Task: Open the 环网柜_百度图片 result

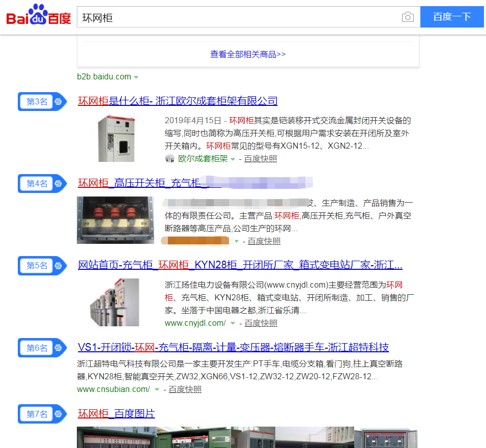Action: tap(116, 413)
